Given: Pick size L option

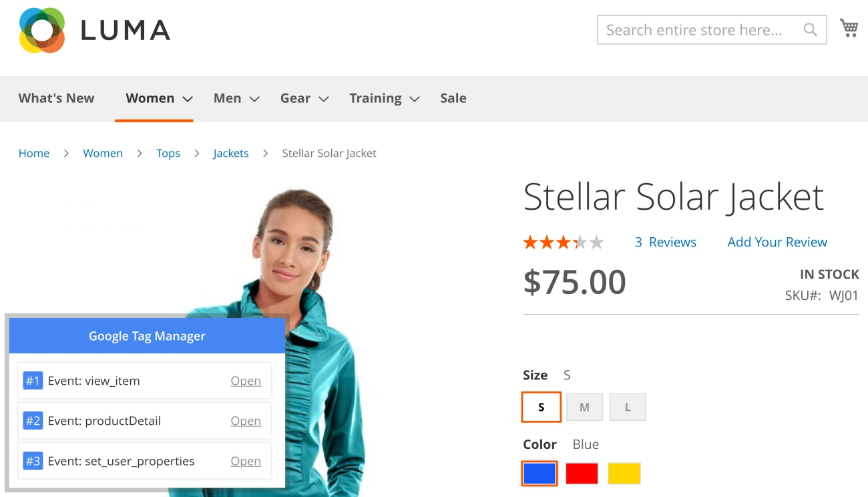Looking at the screenshot, I should [628, 407].
